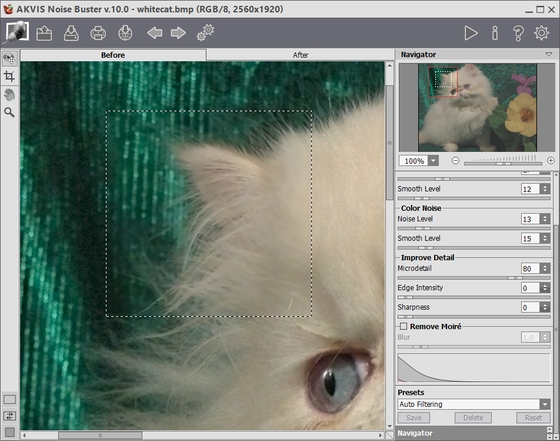
Task: Click the Reset button
Action: tap(533, 418)
